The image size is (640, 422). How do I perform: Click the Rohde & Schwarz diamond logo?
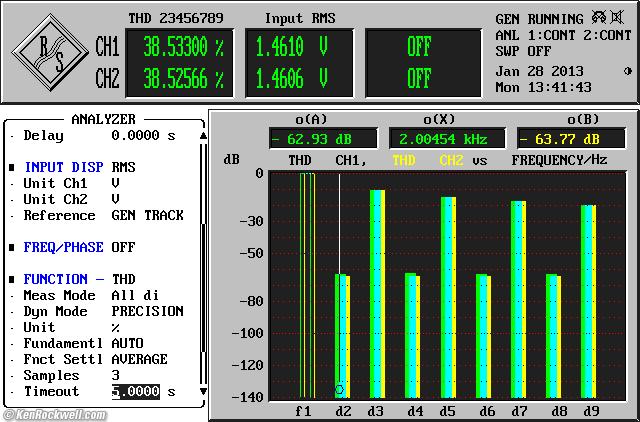click(50, 53)
